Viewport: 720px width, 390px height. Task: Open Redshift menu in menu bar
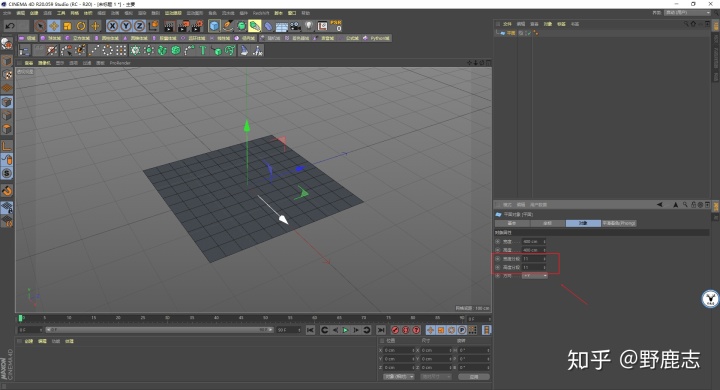coord(261,13)
